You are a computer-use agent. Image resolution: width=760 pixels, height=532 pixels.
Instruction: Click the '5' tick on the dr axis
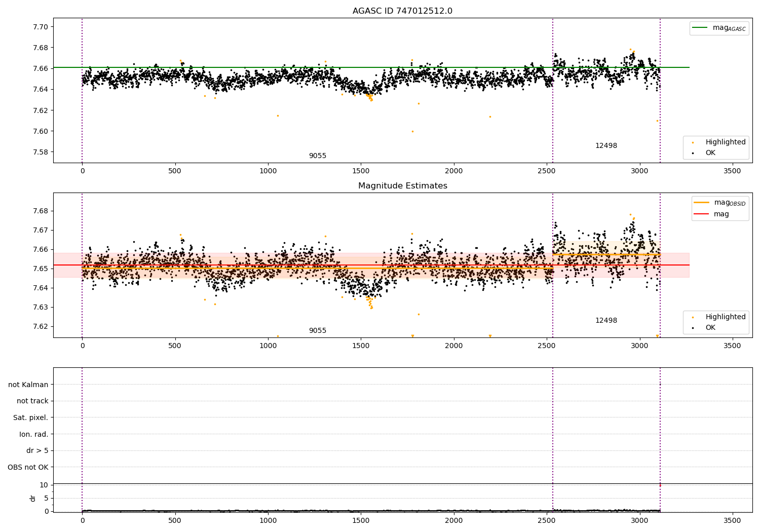coord(46,498)
